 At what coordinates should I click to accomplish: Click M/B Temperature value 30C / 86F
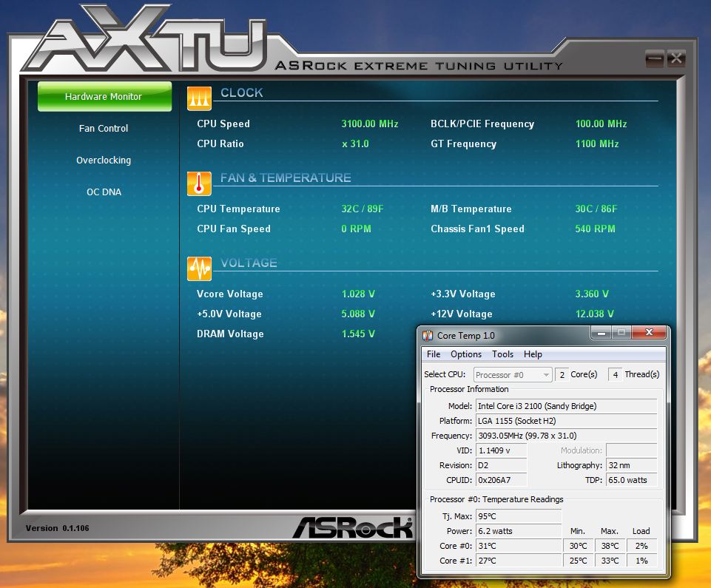(596, 209)
